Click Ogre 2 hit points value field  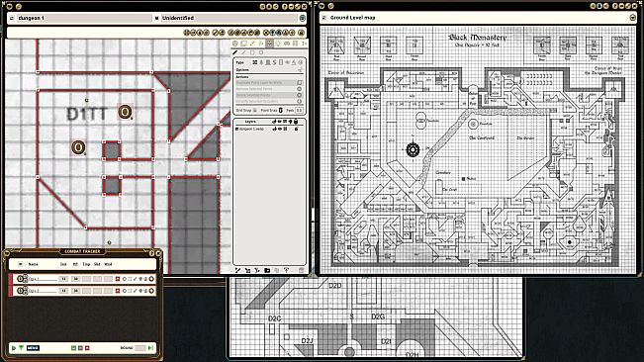coord(76,291)
